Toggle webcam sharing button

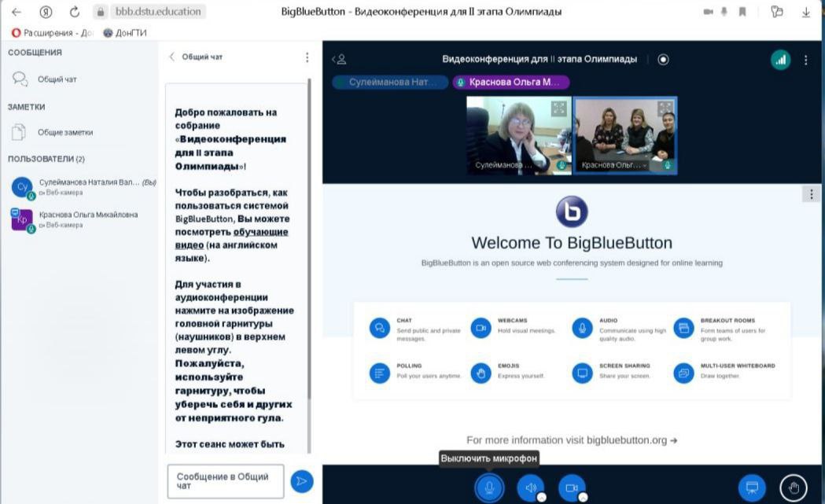pyautogui.click(x=572, y=487)
